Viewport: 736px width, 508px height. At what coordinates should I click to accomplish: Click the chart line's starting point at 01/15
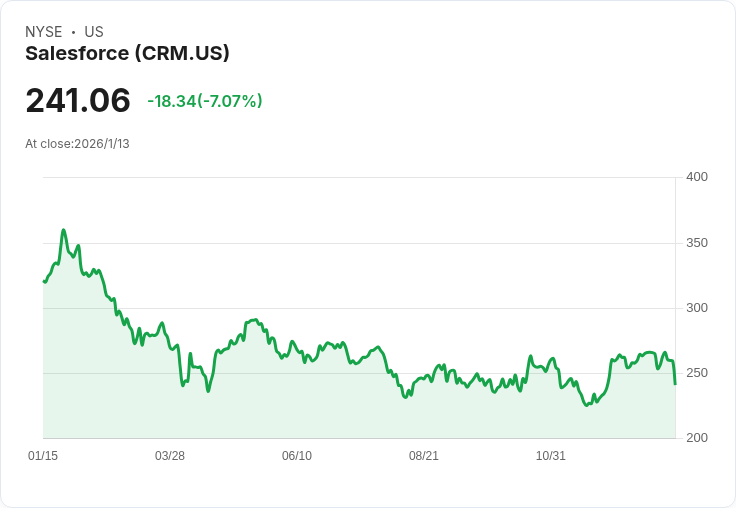[44, 281]
